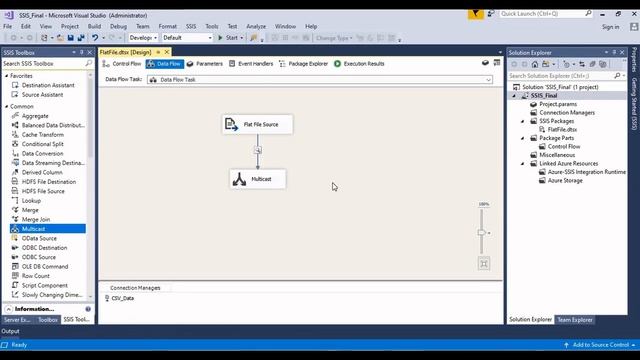Click Save All toolbar icon
The width and height of the screenshot is (640, 360).
click(81, 38)
